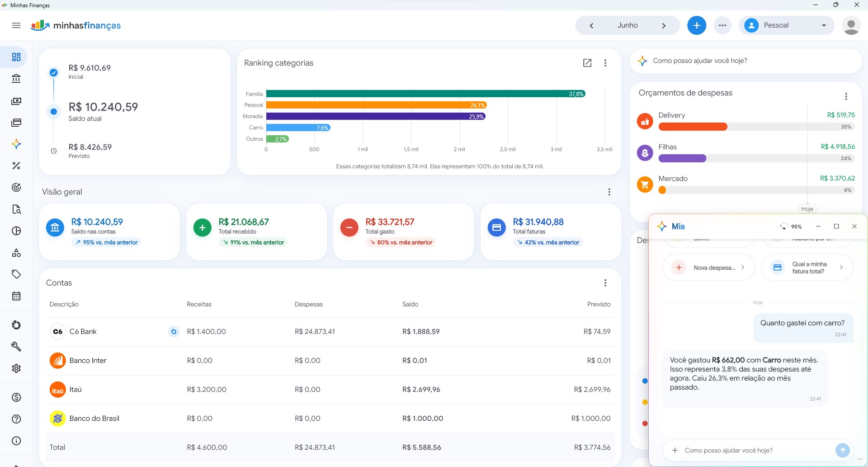This screenshot has width=868, height=467.
Task: Open the Mia assistant sparkle sidebar icon
Action: tap(16, 144)
